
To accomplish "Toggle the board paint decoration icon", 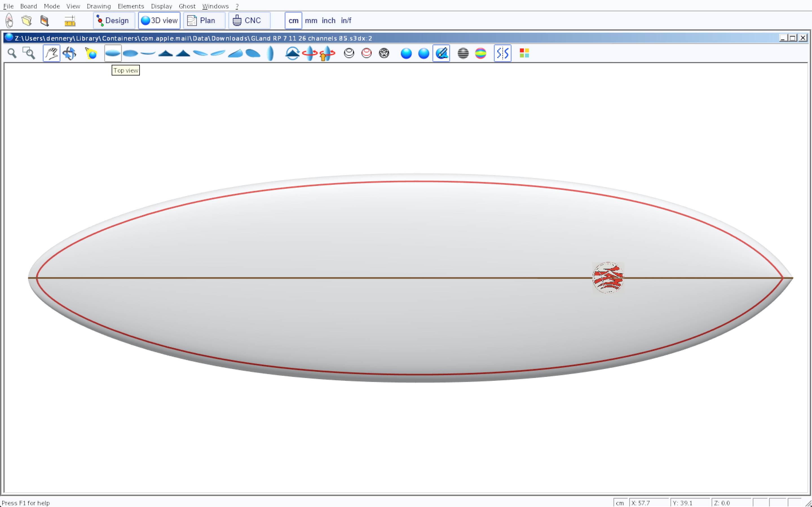I will (441, 53).
